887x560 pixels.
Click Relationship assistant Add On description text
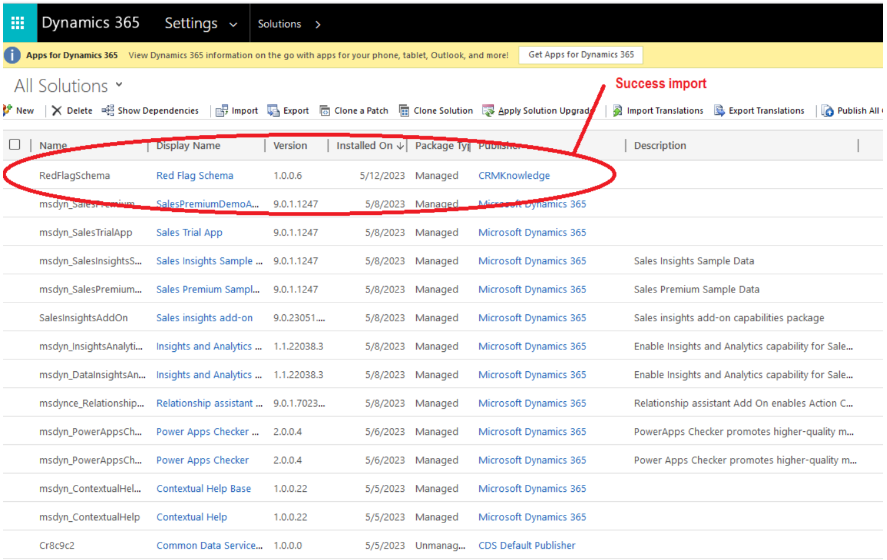743,403
